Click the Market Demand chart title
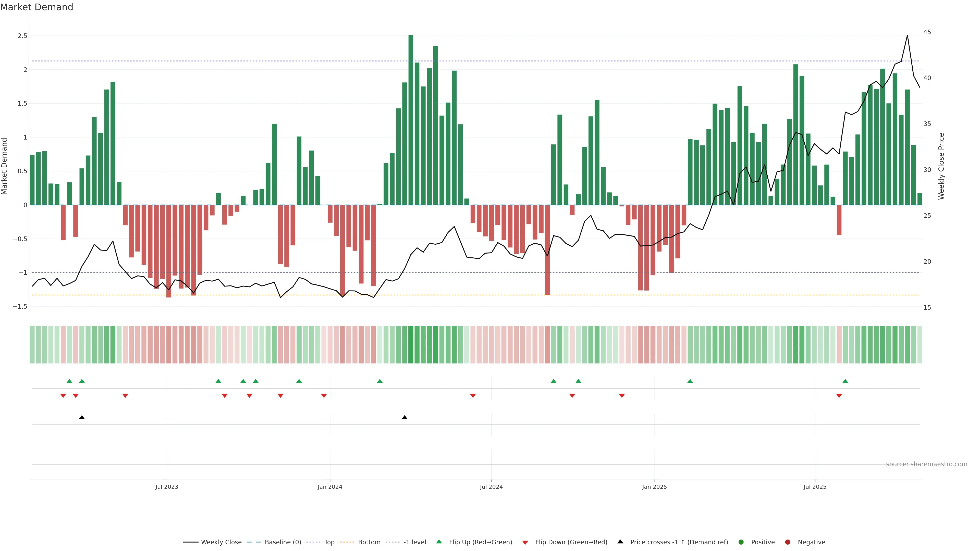This screenshot has height=551, width=980. [36, 7]
